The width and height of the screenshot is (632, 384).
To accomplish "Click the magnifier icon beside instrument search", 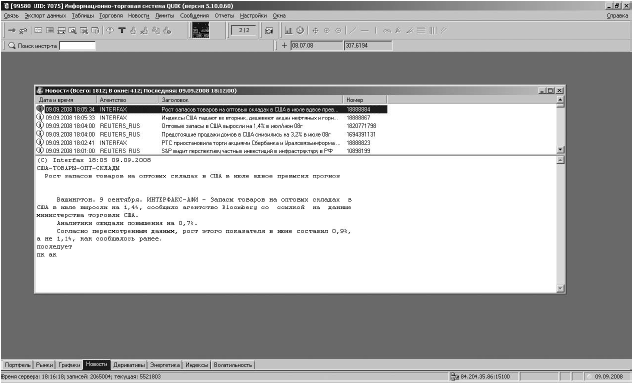I will click(12, 46).
